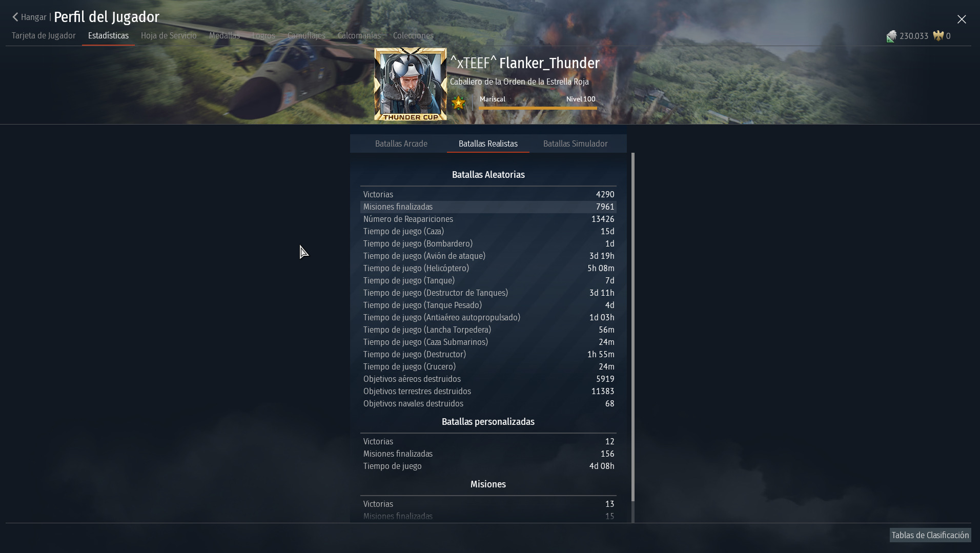Click the Mariscal level progress bar
The width and height of the screenshot is (980, 553).
(x=538, y=108)
